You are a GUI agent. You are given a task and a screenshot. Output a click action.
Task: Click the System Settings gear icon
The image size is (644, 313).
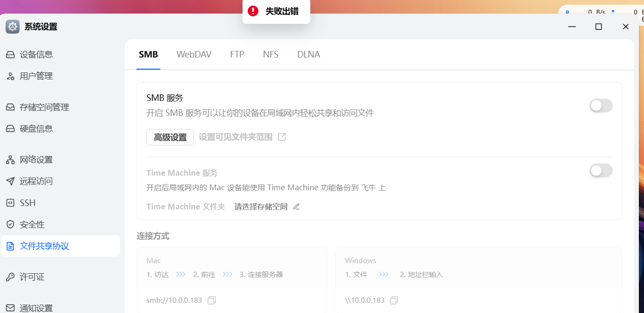click(13, 27)
